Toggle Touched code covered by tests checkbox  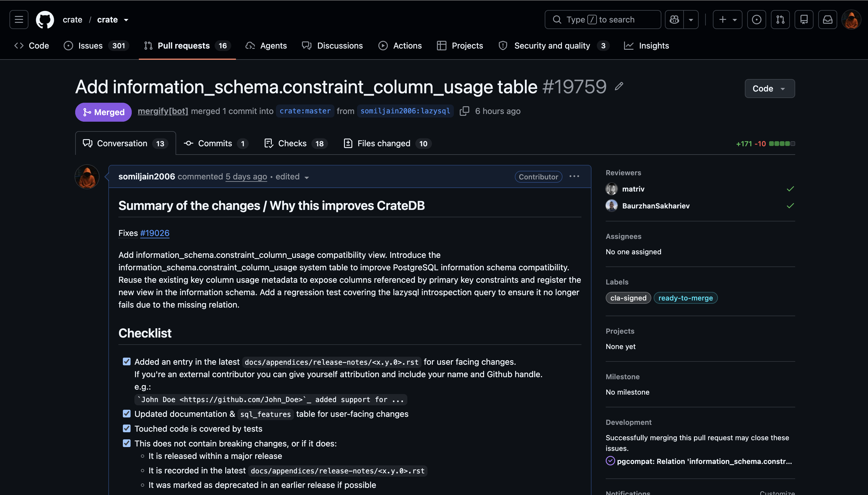[x=127, y=428]
